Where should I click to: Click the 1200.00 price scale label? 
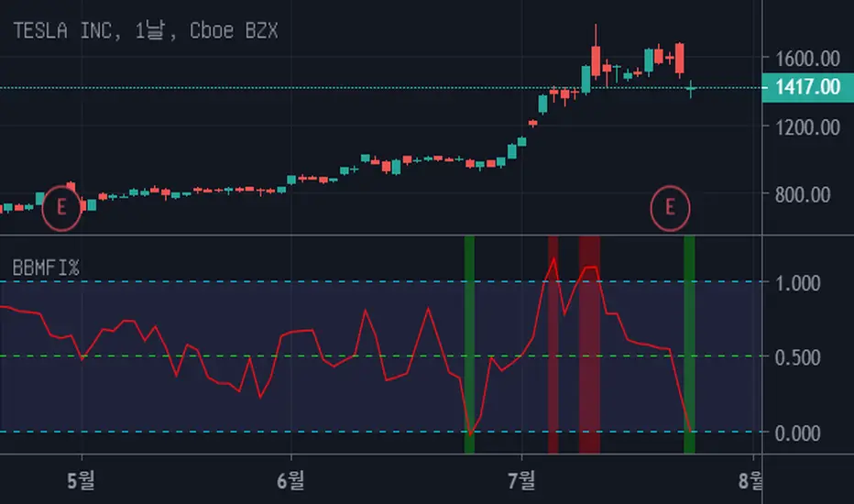pos(807,127)
